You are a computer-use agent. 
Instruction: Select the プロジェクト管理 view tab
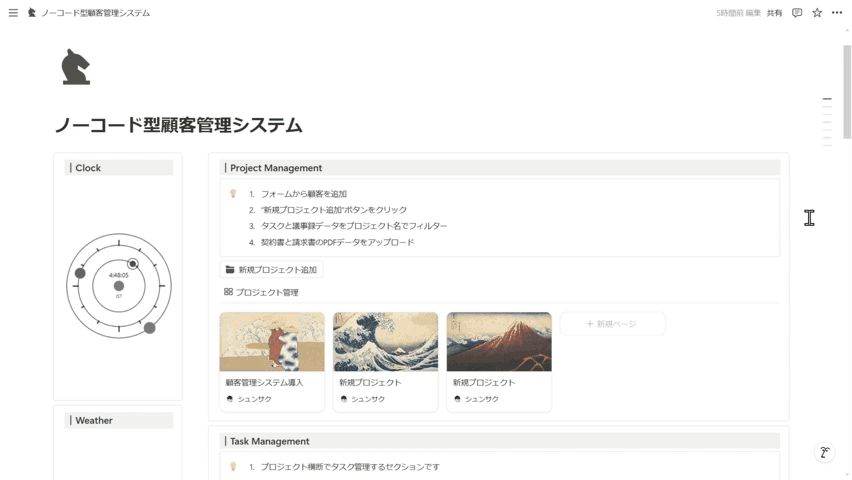pos(261,292)
